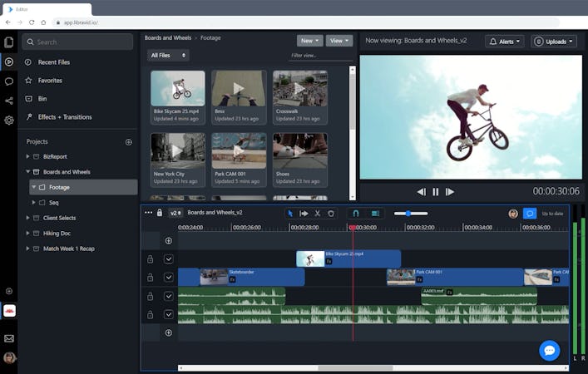Expand the Hiking Doc project
Screen dimensions: 588x374
coord(27,233)
